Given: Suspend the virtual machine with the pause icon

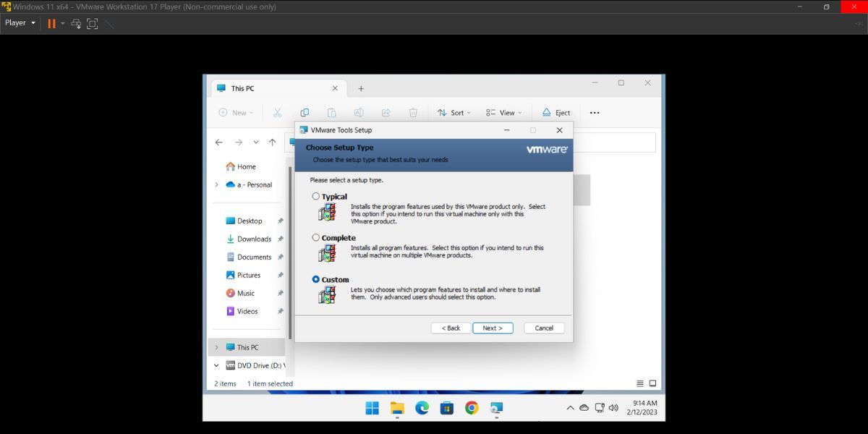Looking at the screenshot, I should tap(51, 23).
